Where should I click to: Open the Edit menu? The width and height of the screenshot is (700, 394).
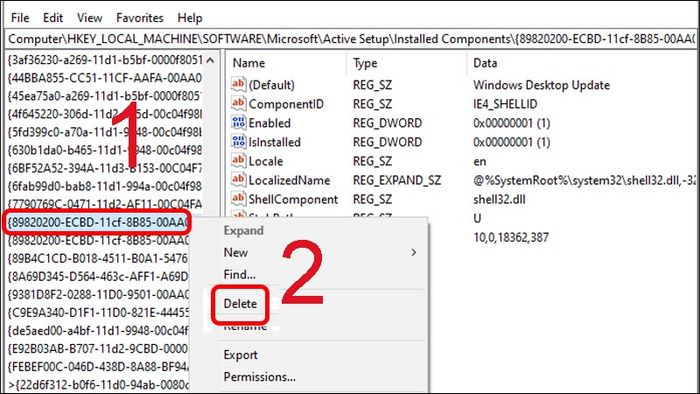pos(53,18)
